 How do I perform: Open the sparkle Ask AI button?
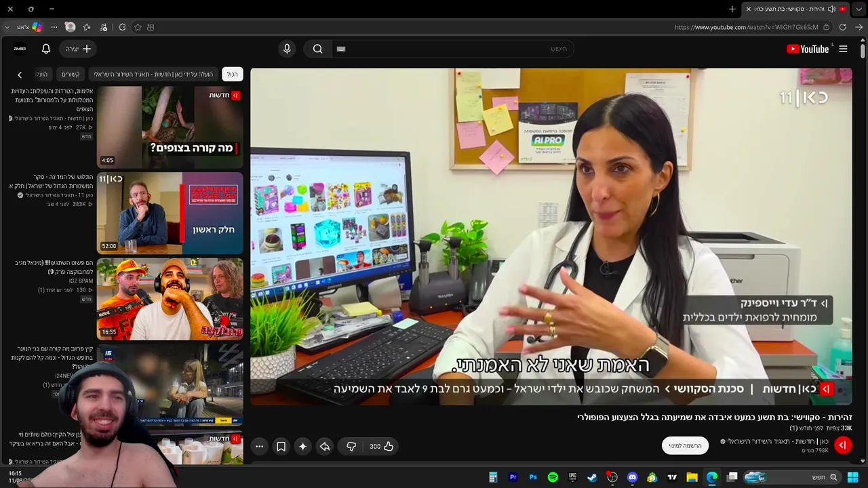tap(302, 446)
